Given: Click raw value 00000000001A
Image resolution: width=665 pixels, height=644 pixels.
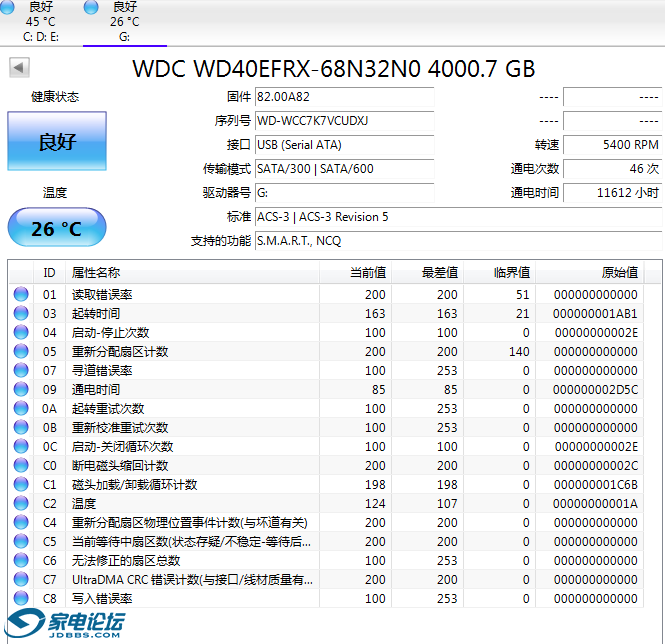Looking at the screenshot, I should pyautogui.click(x=595, y=504).
